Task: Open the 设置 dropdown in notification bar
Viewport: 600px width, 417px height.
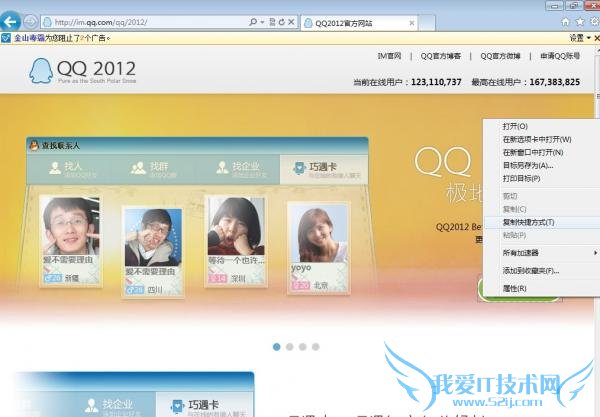Action: [x=580, y=38]
